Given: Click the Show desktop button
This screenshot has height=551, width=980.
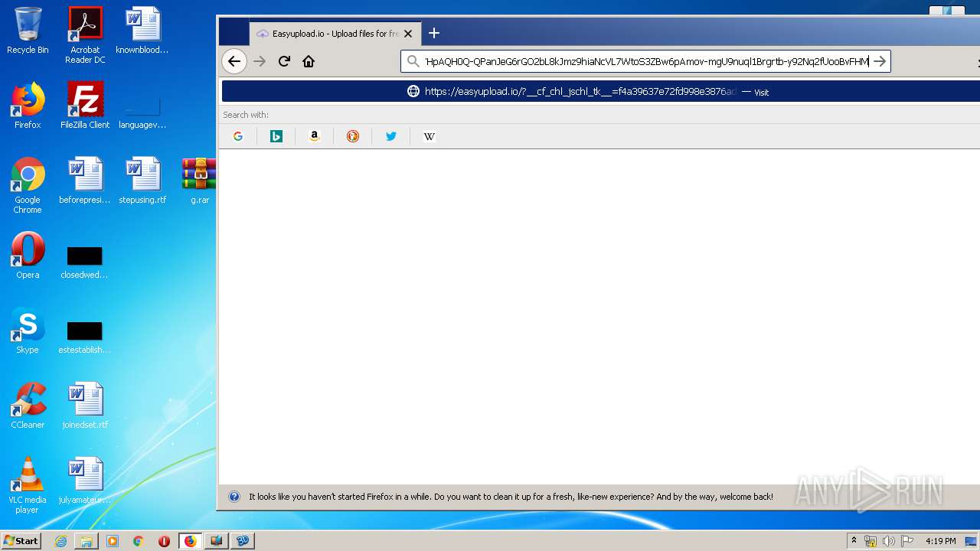Looking at the screenshot, I should coord(972,541).
